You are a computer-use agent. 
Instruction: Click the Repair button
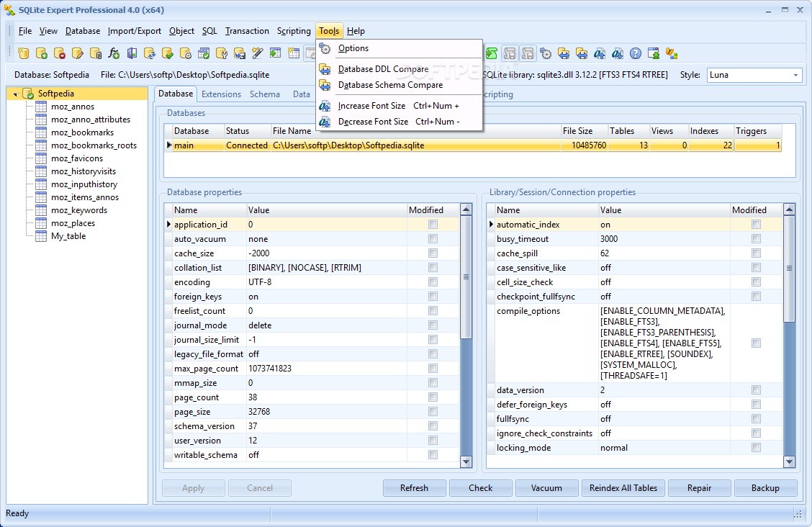(x=699, y=488)
